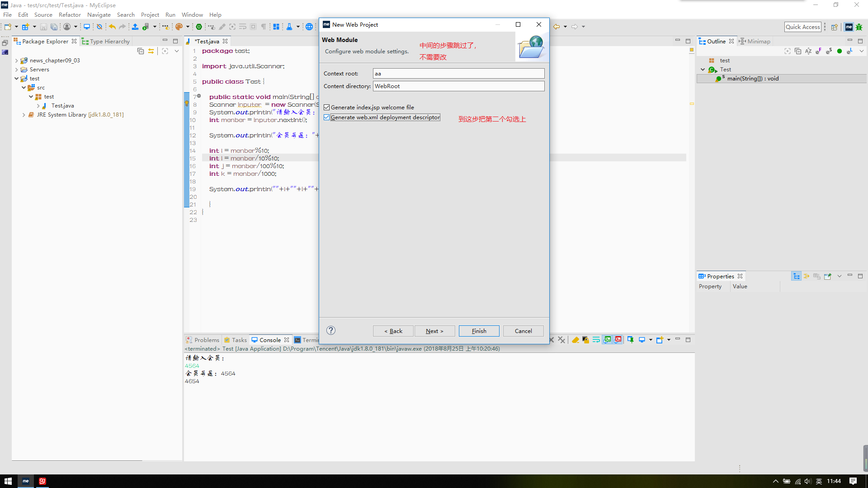This screenshot has height=488, width=868.
Task: Click the Back button in dialog
Action: click(393, 331)
